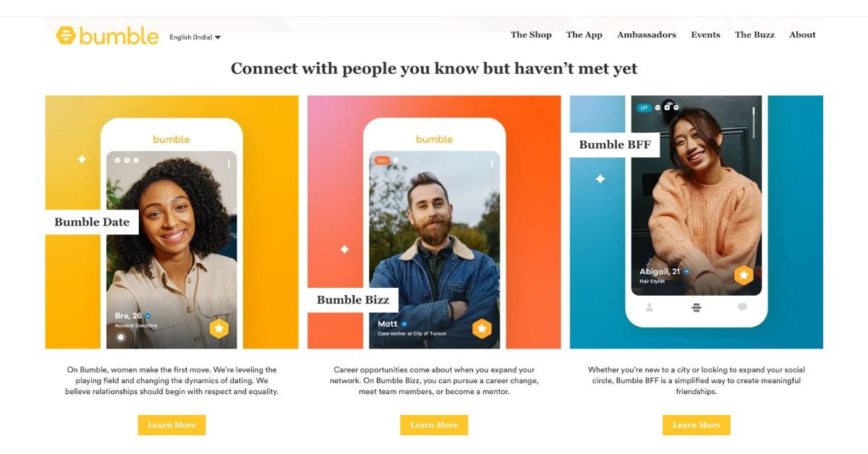This screenshot has height=454, width=868.
Task: Click the profile person icon in BFF phone
Action: [x=650, y=307]
